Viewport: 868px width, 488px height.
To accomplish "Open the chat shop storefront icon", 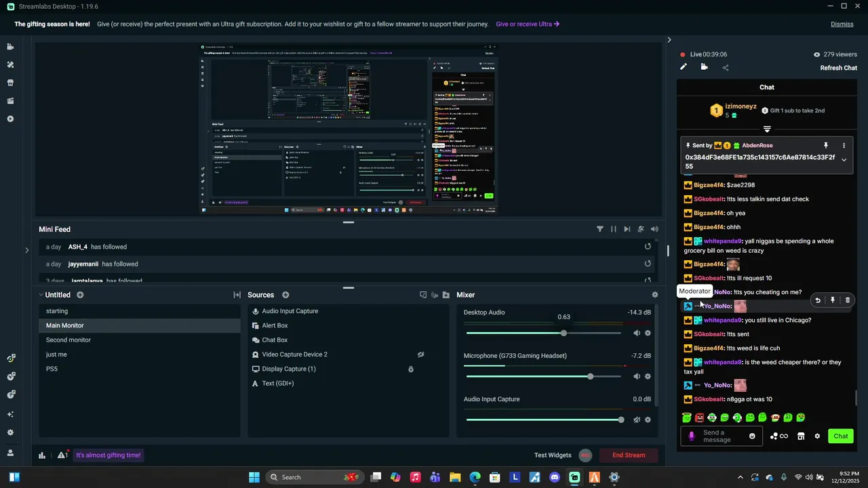I will (801, 436).
